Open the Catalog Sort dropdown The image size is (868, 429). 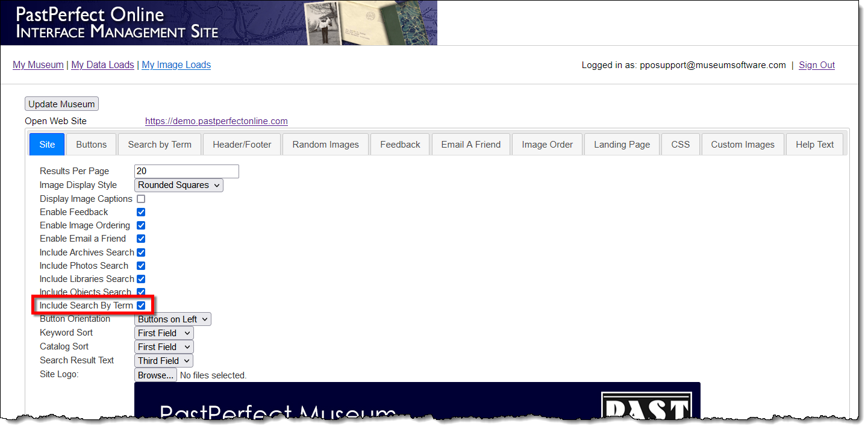pos(164,347)
